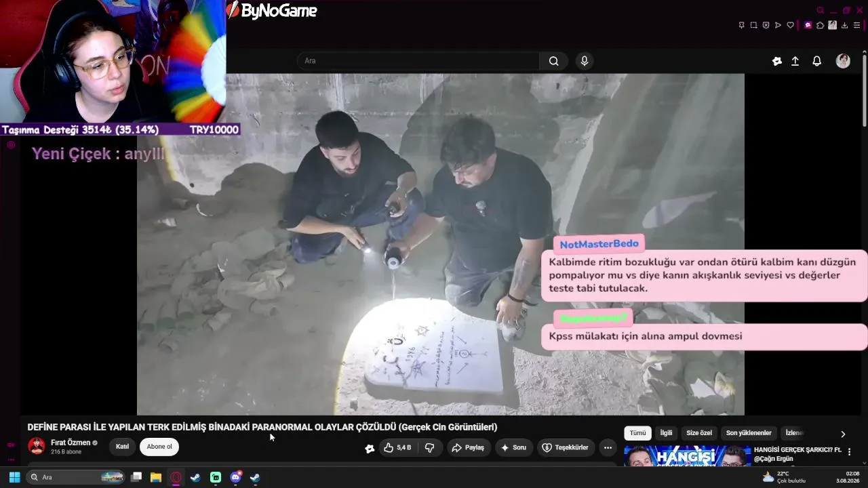Viewport: 868px width, 488px height.
Task: Click the Abone ol subscribe button
Action: click(x=159, y=447)
